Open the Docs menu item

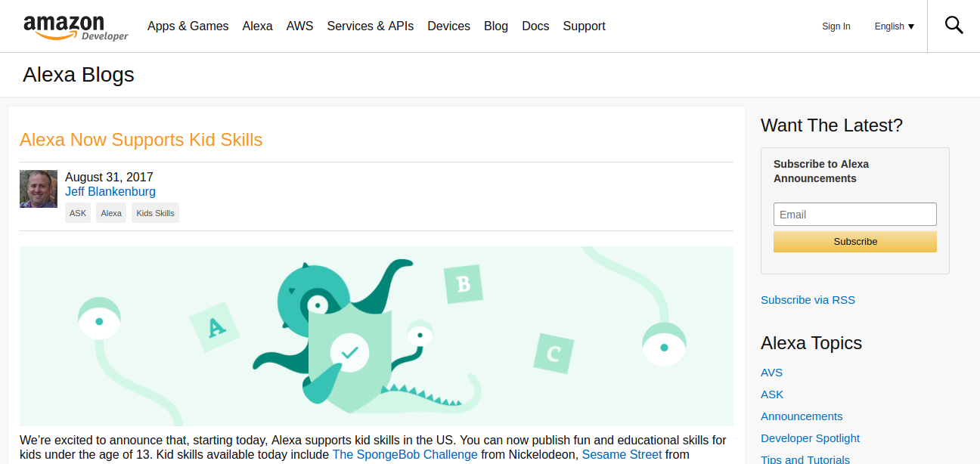pos(535,26)
